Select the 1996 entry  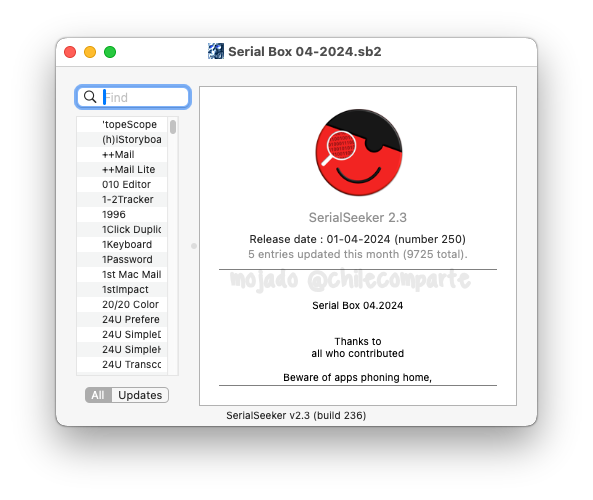pyautogui.click(x=122, y=214)
